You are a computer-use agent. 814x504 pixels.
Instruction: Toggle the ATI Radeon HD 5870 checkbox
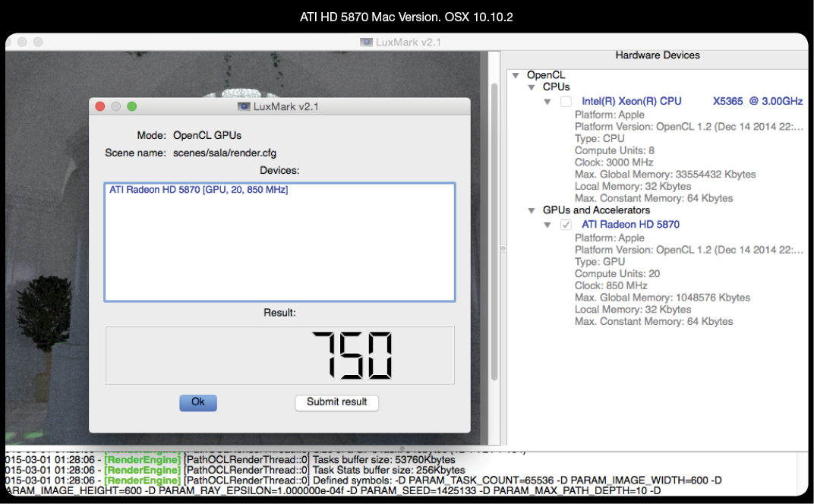coord(566,225)
